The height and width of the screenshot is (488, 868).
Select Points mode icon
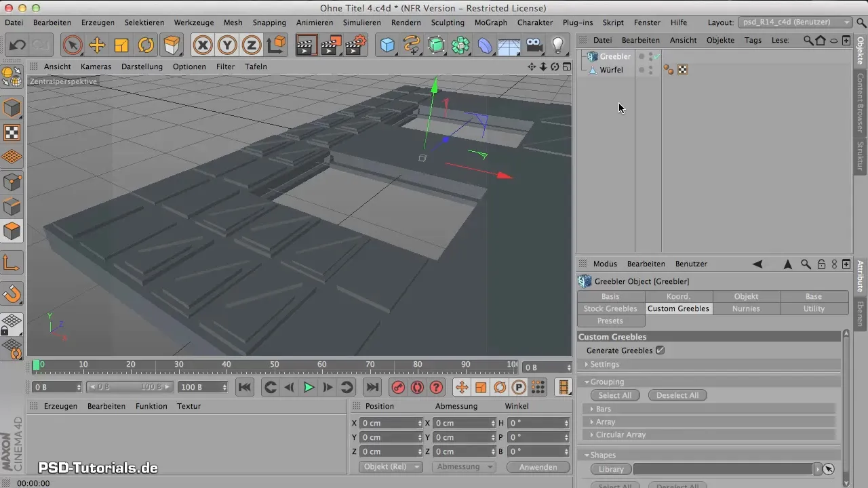pos(12,182)
